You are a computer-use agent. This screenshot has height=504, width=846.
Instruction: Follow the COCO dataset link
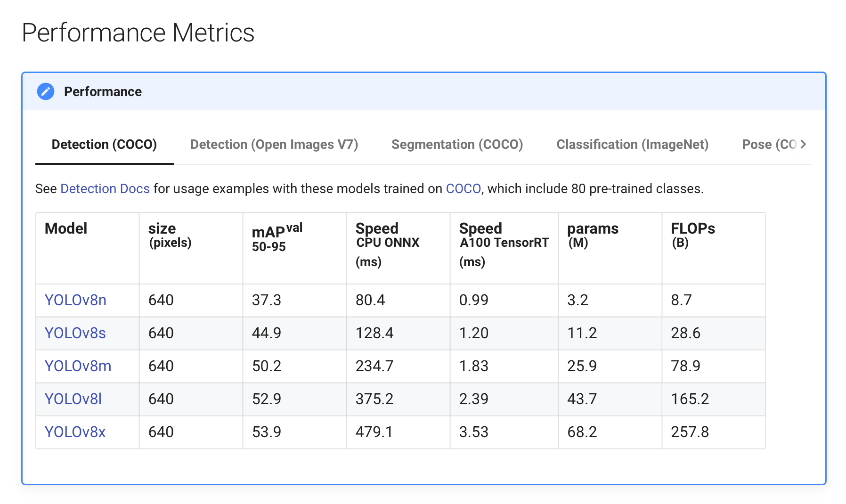(x=463, y=189)
